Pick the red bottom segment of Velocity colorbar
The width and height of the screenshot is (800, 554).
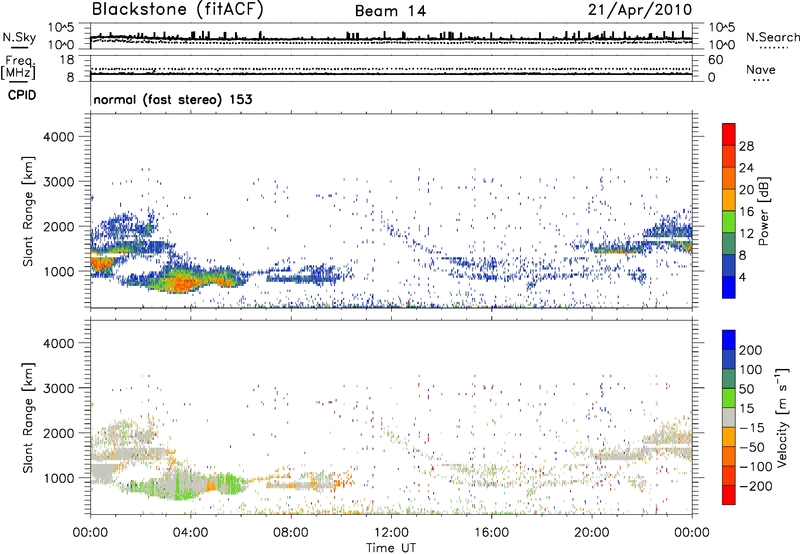(x=729, y=494)
